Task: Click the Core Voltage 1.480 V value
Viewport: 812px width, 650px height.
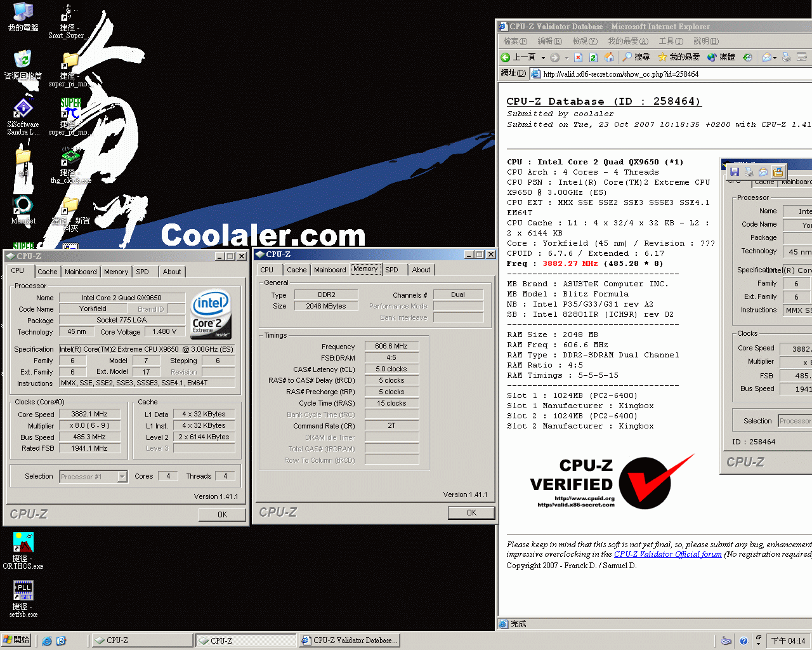Action: [x=164, y=331]
